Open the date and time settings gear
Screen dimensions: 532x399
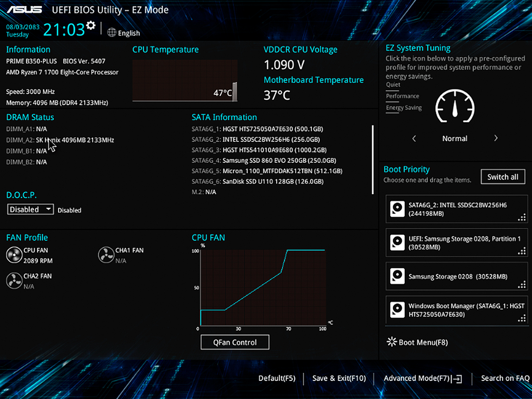91,25
